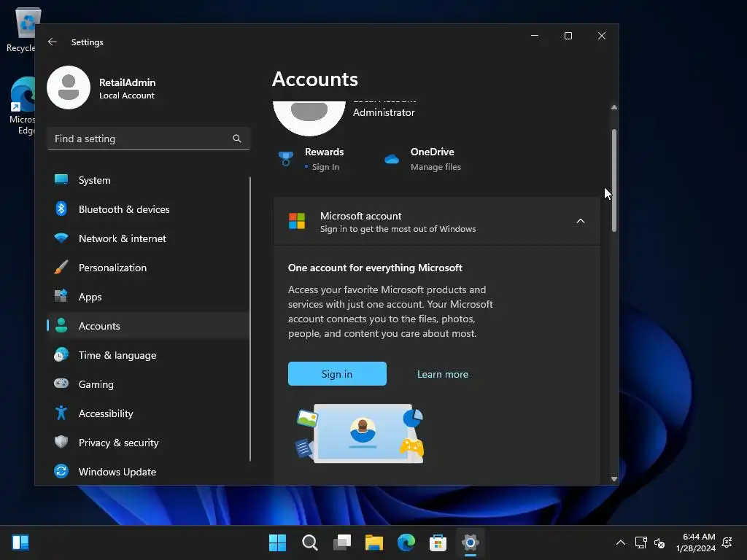Image resolution: width=747 pixels, height=560 pixels.
Task: Open Time & language settings
Action: (148, 355)
